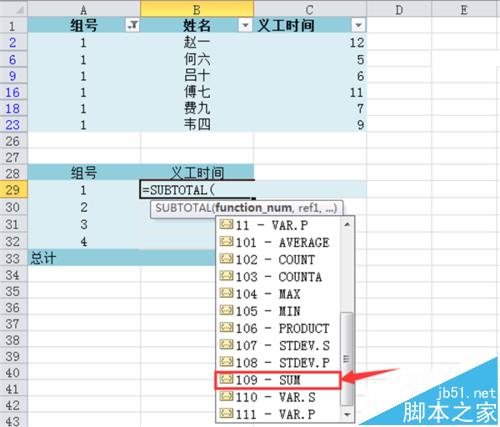
Task: Select column D header
Action: coord(399,9)
